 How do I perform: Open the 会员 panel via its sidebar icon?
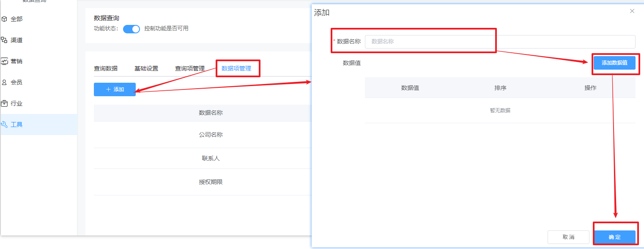5,82
